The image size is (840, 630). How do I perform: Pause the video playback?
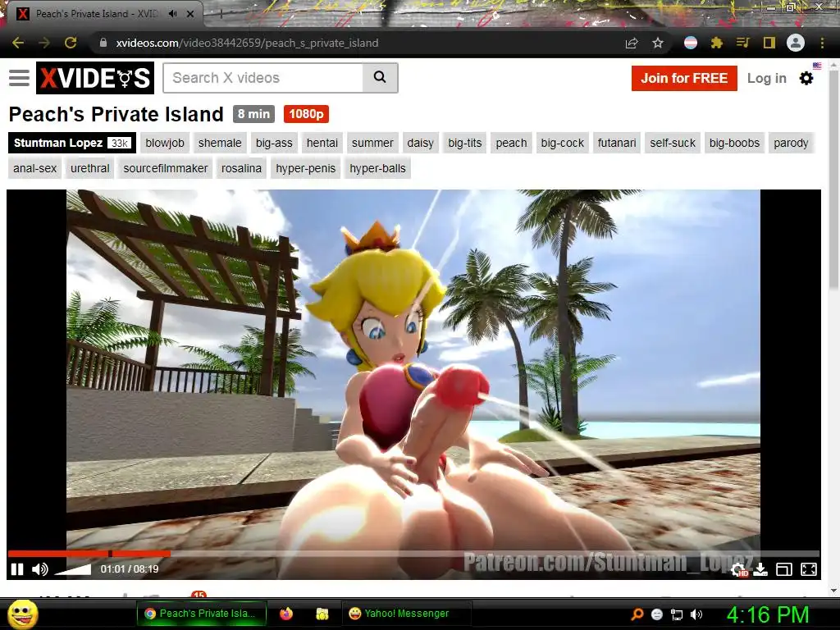click(x=17, y=569)
